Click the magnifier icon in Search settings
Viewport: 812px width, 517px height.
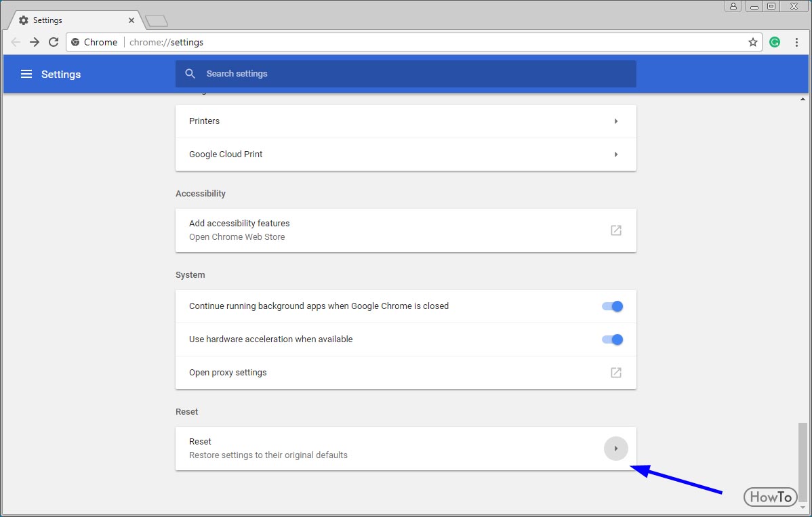tap(190, 73)
